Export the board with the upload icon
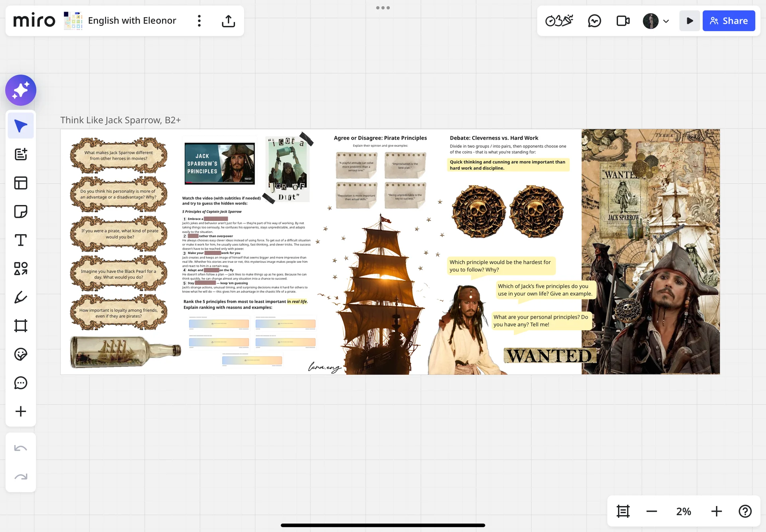The image size is (766, 532). coord(228,21)
